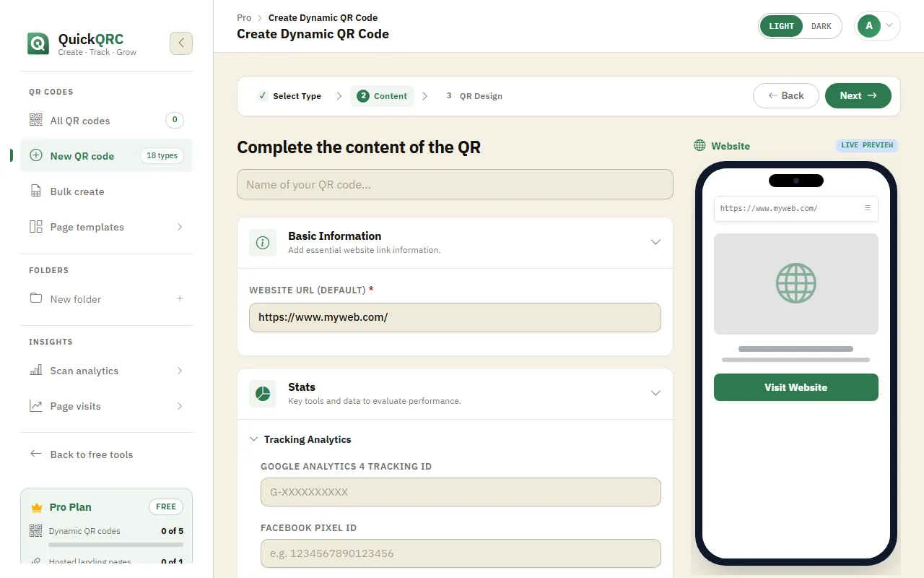
Task: Open the account avatar dropdown
Action: click(877, 26)
